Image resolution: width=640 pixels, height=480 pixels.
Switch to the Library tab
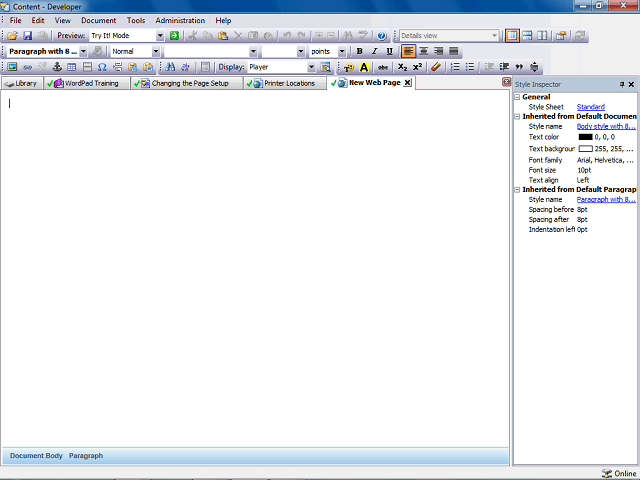(x=21, y=83)
